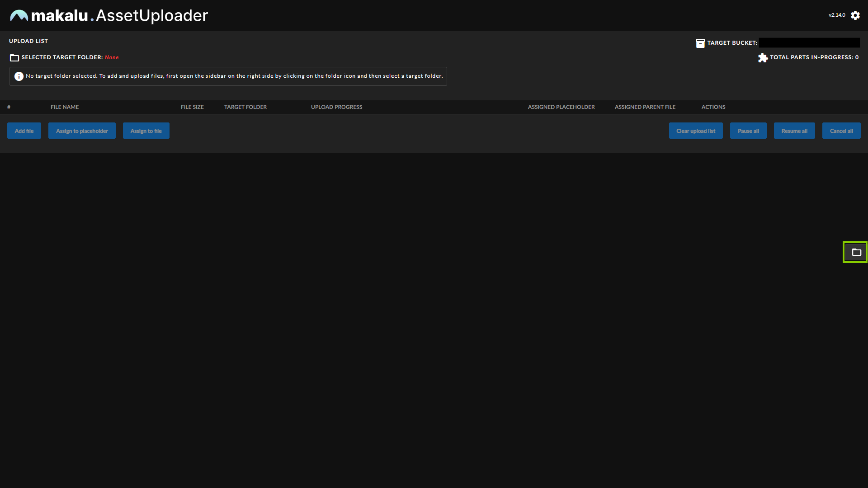Click Assign to placeholder
868x488 pixels.
82,131
